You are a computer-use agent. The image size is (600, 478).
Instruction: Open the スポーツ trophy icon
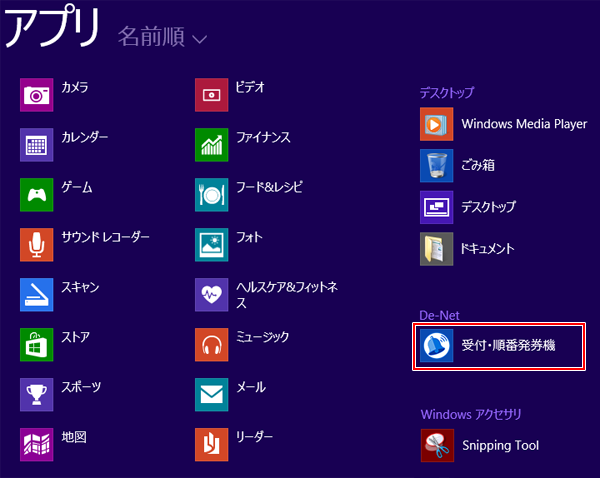pos(36,395)
